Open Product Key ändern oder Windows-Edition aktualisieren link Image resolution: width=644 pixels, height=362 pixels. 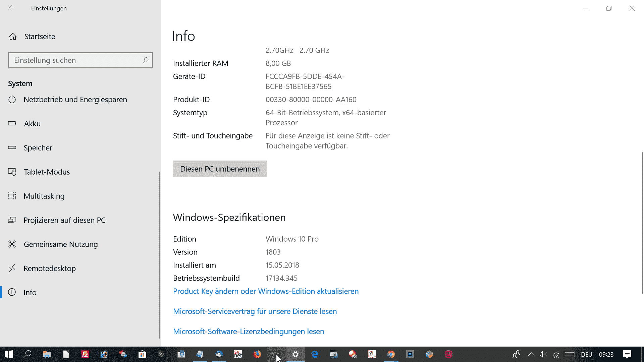point(266,291)
